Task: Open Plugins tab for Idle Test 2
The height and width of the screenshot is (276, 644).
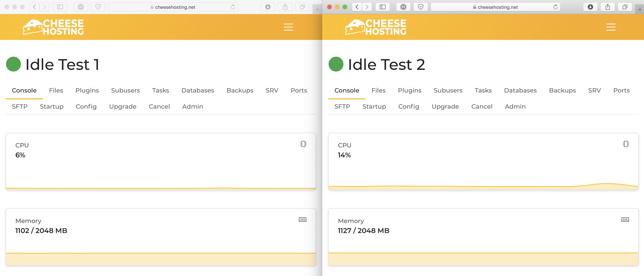Action: (x=410, y=91)
